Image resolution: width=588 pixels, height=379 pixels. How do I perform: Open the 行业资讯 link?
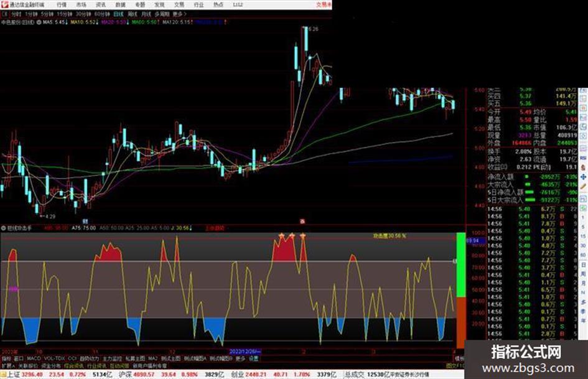[96, 366]
